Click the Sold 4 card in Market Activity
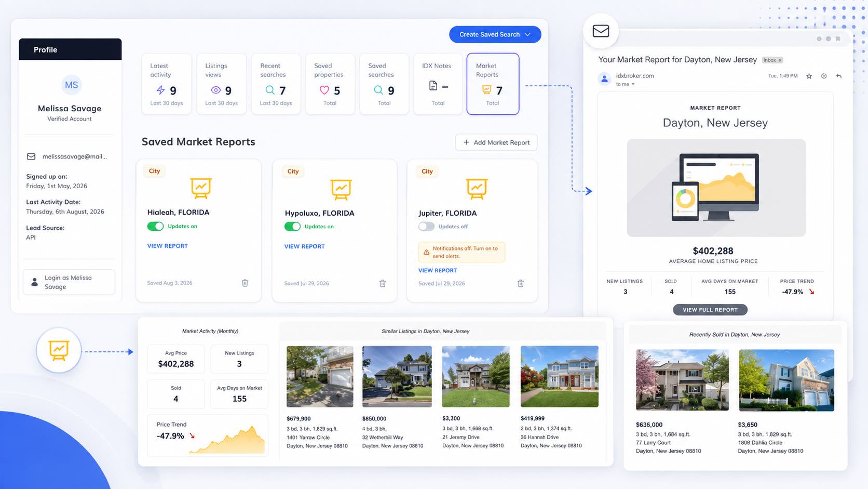 coord(176,394)
